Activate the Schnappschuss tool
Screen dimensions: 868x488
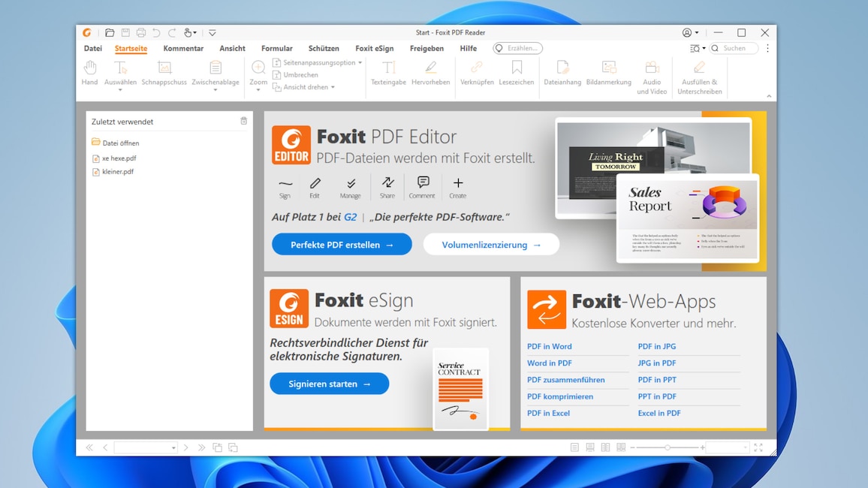click(x=164, y=75)
